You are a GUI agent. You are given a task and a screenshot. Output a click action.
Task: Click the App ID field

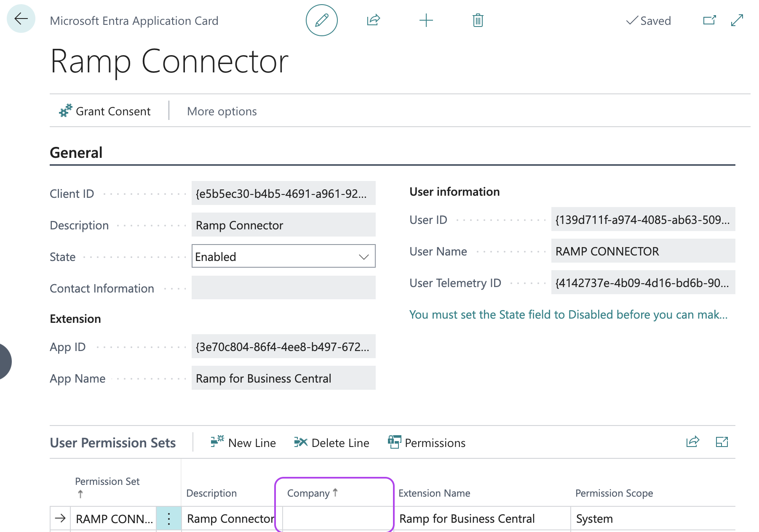point(283,346)
